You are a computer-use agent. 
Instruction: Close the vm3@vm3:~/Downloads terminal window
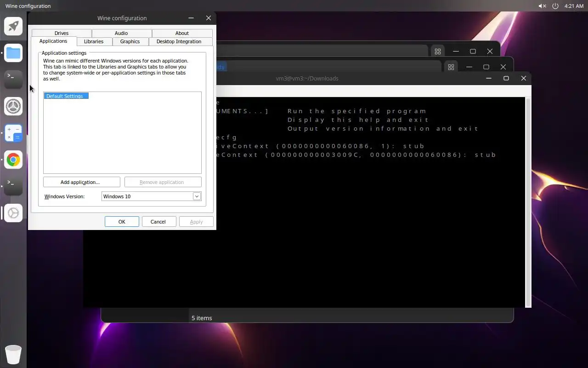pyautogui.click(x=524, y=78)
